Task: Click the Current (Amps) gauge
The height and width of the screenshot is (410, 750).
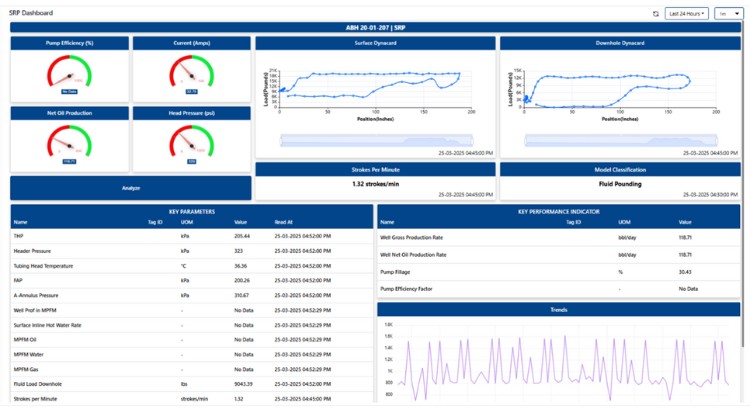Action: pos(191,74)
